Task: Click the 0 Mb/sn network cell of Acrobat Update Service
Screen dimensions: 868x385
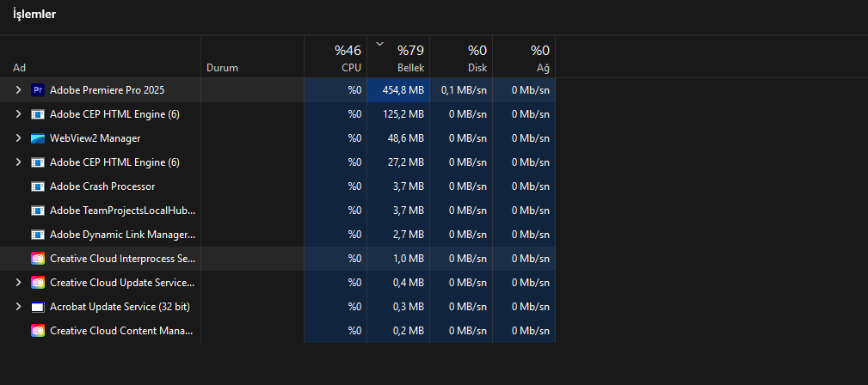Action: click(x=524, y=307)
